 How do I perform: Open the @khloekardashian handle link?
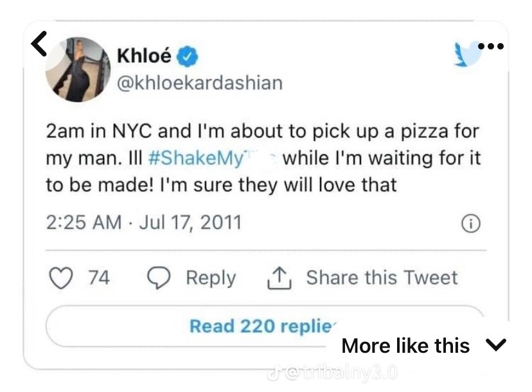click(x=199, y=84)
